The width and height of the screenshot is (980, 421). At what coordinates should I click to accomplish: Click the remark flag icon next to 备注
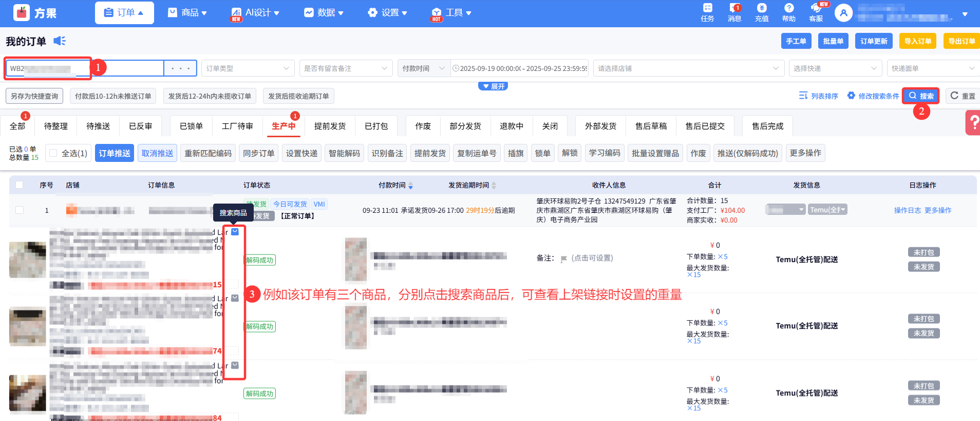pos(564,259)
